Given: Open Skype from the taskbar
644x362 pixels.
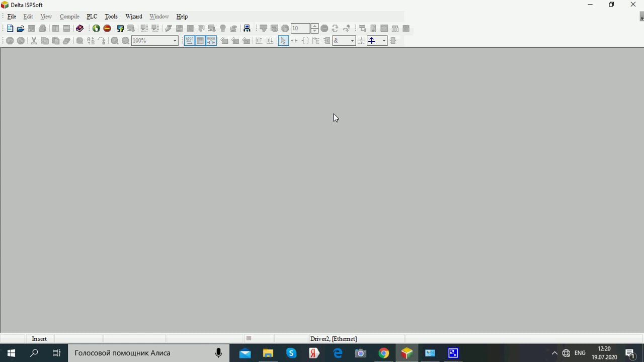Looking at the screenshot, I should [291, 353].
